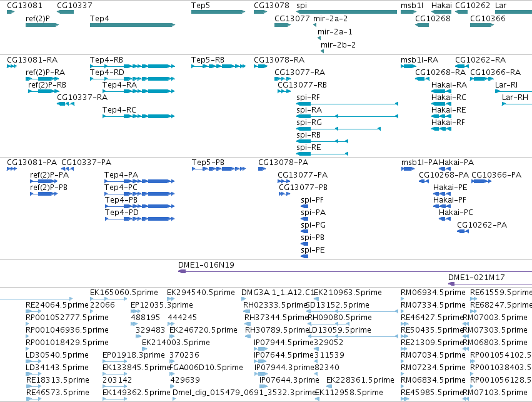Click RP001052777.5prime EST label
This screenshot has width=532, height=402.
pos(67,318)
